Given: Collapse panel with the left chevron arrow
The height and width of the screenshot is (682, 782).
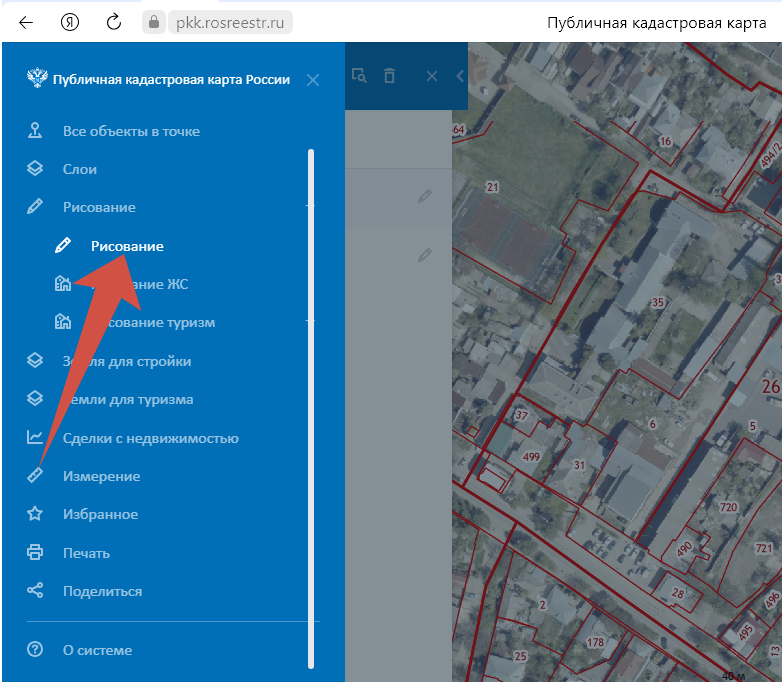Looking at the screenshot, I should pos(460,76).
